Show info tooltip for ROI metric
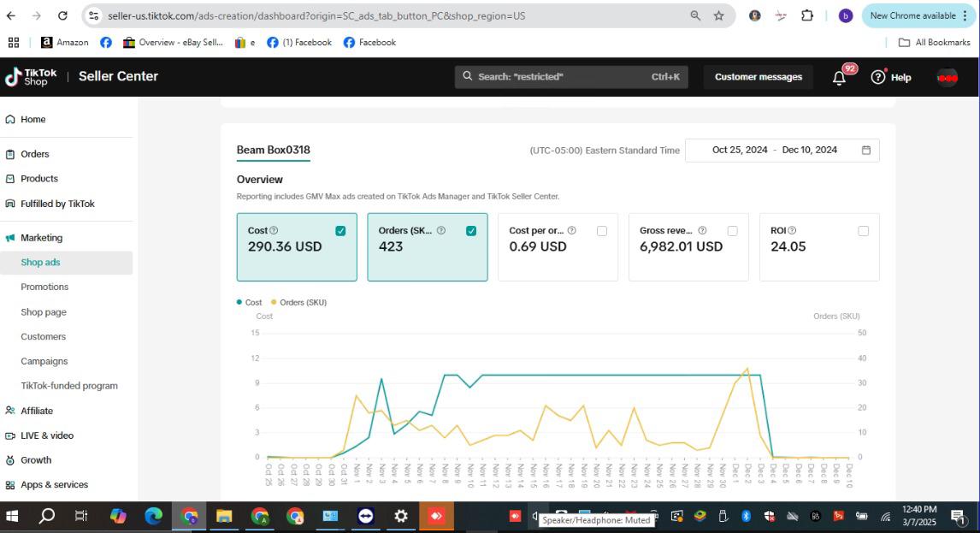This screenshot has width=980, height=533. pos(792,230)
